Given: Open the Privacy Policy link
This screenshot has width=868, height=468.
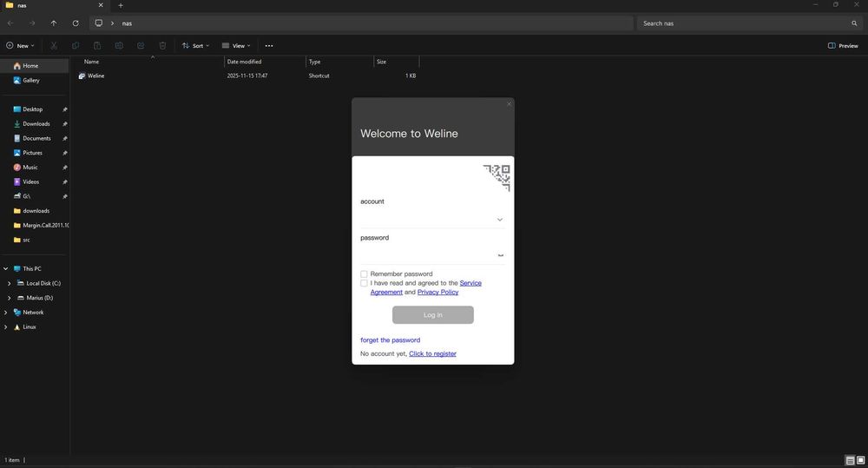Looking at the screenshot, I should coord(437,292).
